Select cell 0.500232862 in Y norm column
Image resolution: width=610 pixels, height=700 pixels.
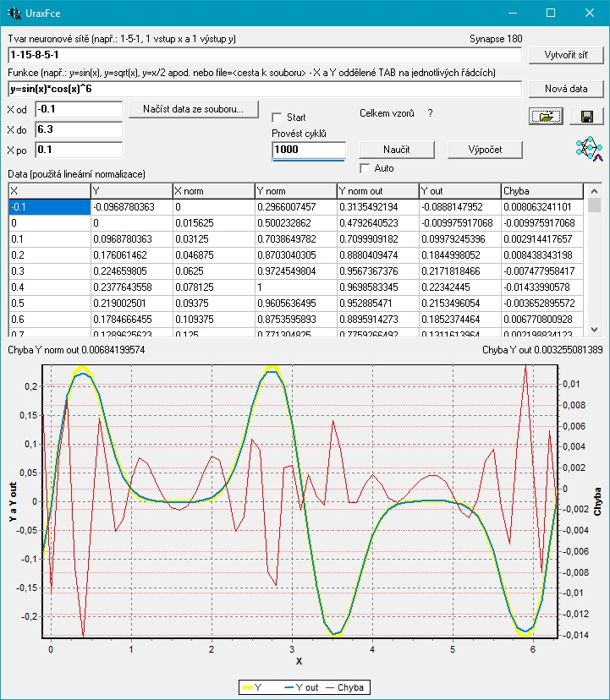296,223
